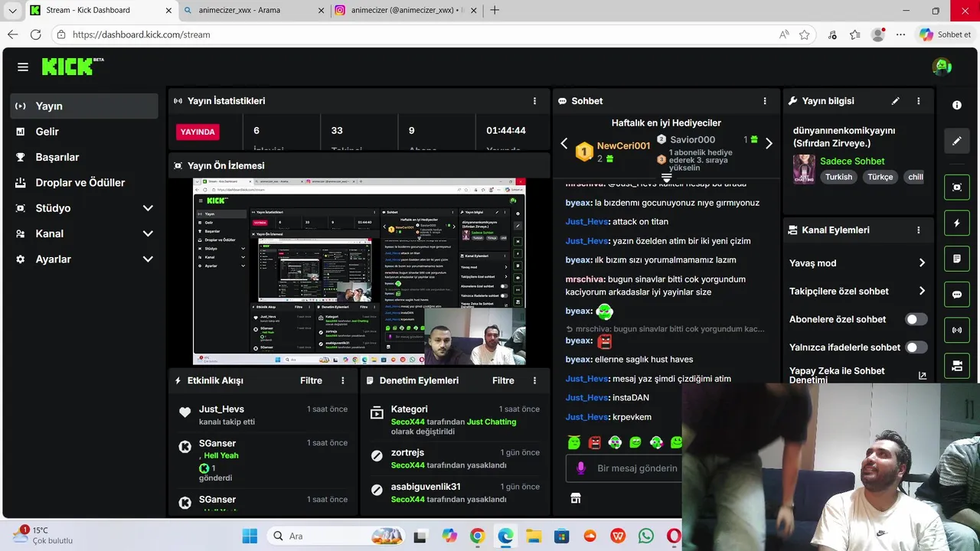The height and width of the screenshot is (551, 980).
Task: Expand Kanal sidebar section
Action: click(x=148, y=233)
